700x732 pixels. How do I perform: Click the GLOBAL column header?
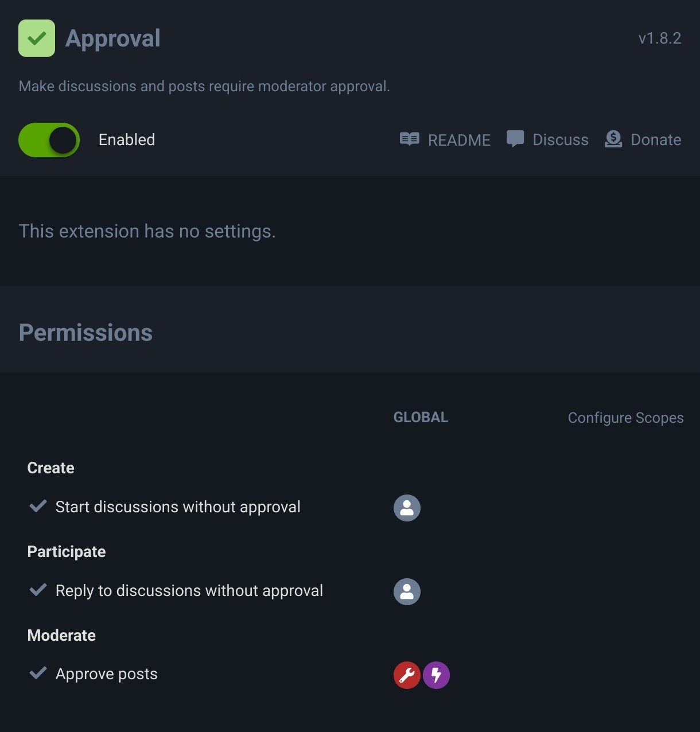pos(421,418)
